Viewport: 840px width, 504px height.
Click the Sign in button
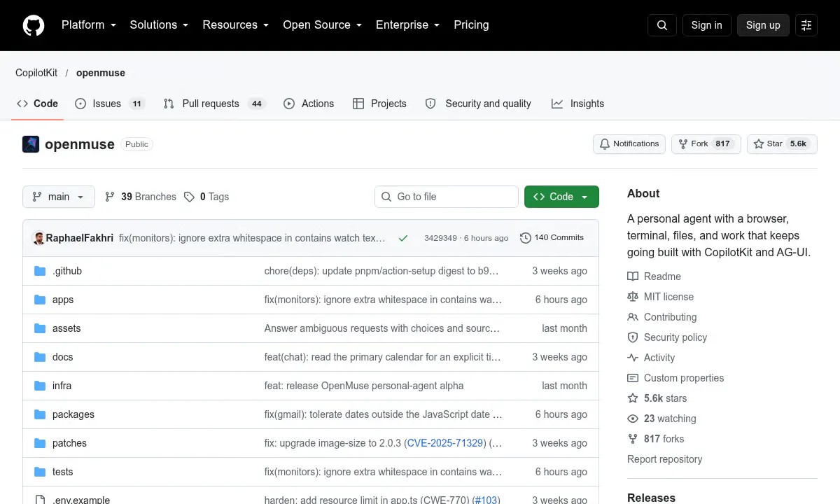tap(706, 25)
